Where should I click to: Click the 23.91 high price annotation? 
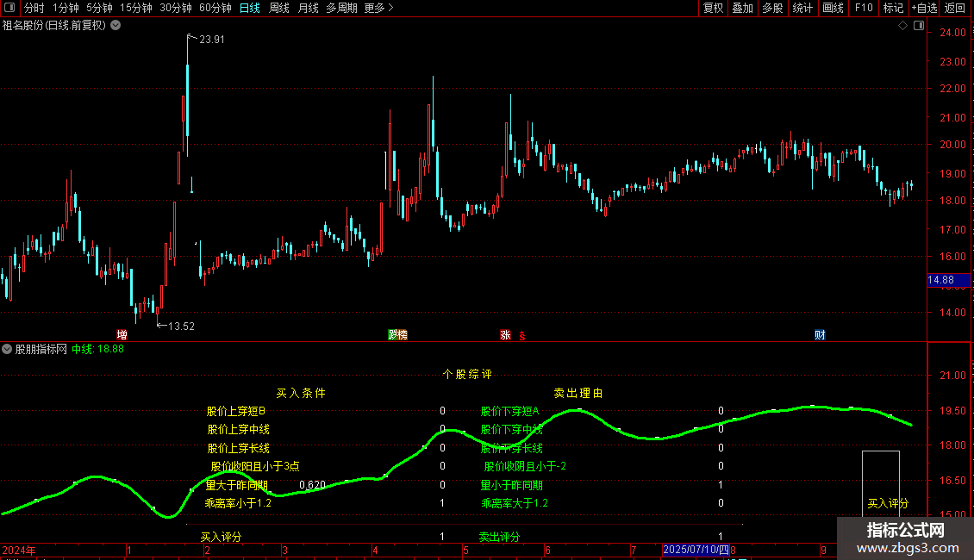(x=212, y=39)
